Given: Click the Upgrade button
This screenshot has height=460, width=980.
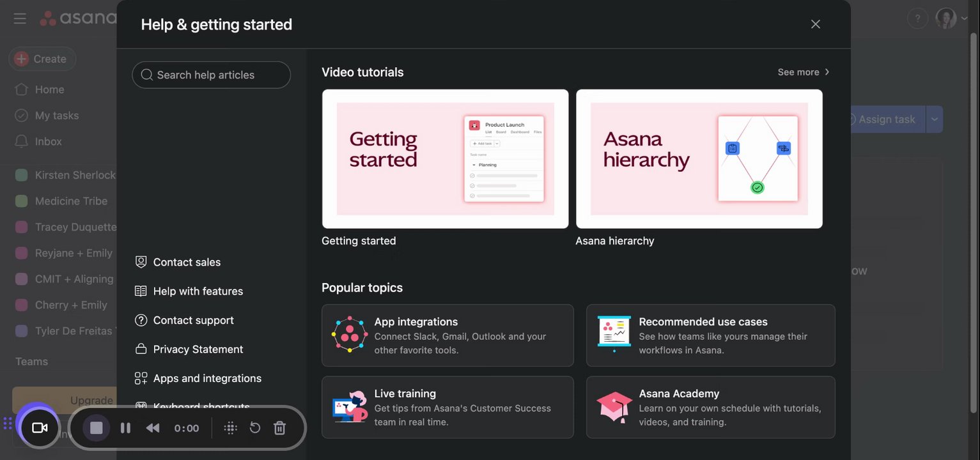Looking at the screenshot, I should (65, 401).
